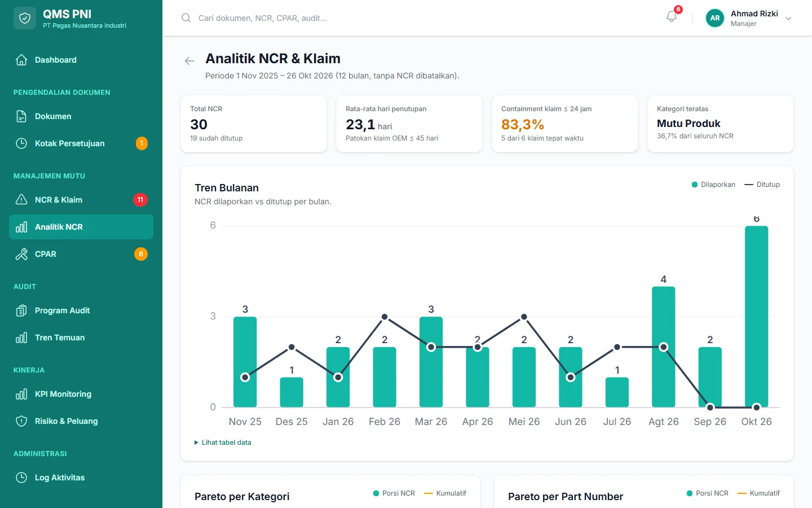Click the Agt 26 bar in the chart
Screen dimensions: 812x508
(x=663, y=347)
